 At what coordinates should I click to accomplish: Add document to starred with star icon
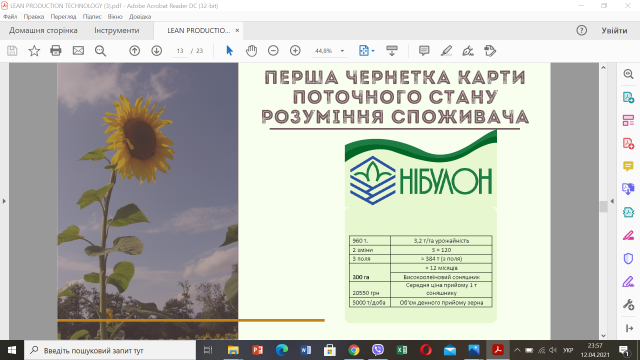tap(34, 51)
